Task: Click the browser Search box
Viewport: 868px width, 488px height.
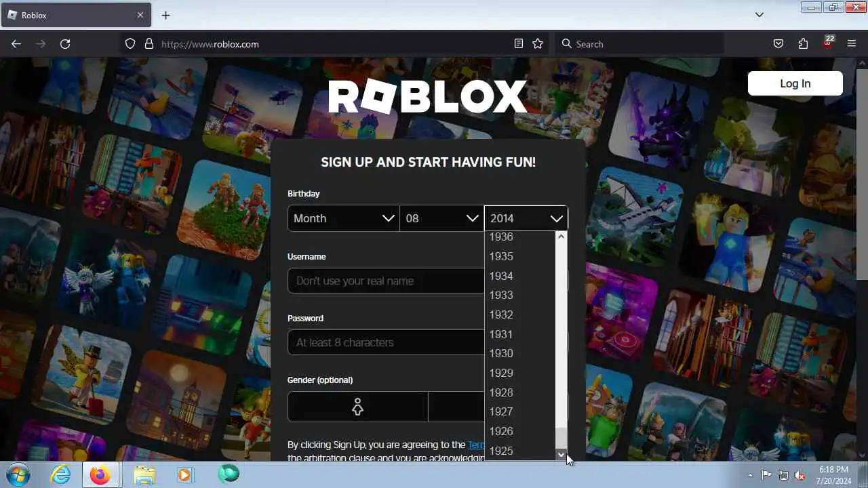Action: click(639, 44)
